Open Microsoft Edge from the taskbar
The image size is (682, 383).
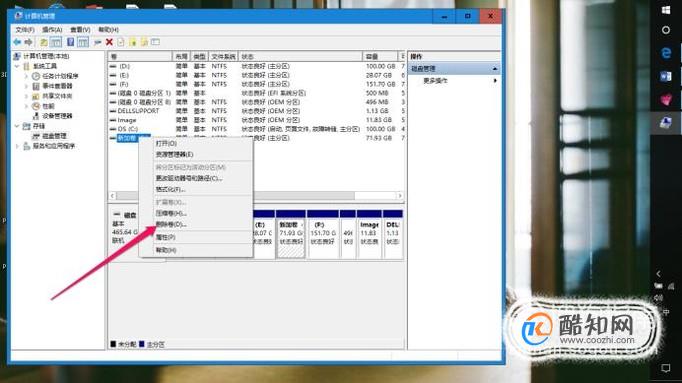(x=665, y=53)
